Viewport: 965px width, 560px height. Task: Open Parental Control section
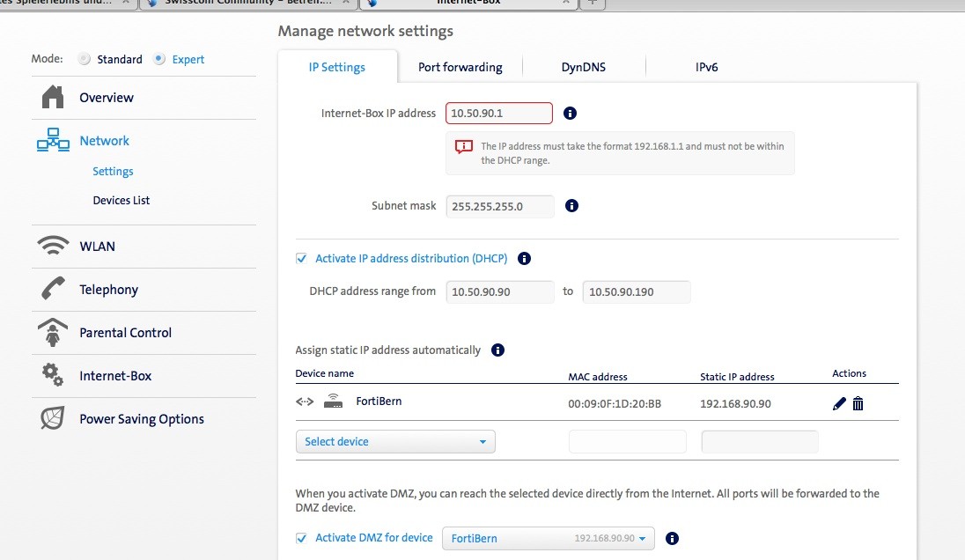point(125,333)
